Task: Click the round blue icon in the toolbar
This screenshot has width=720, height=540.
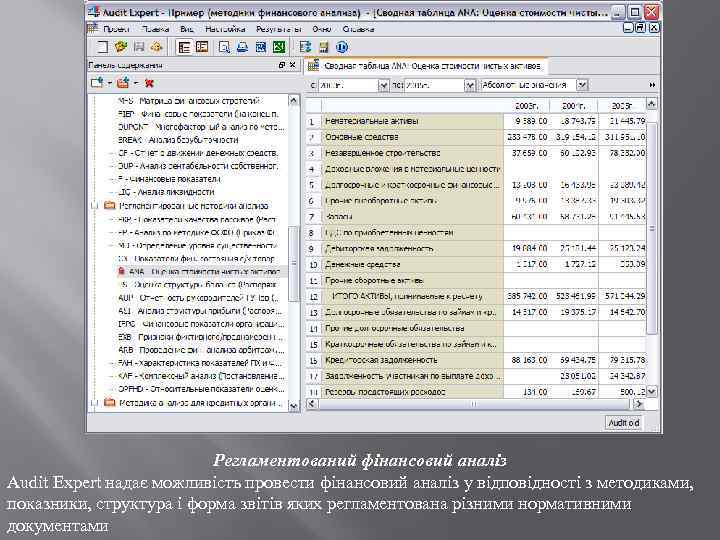Action: [342, 47]
